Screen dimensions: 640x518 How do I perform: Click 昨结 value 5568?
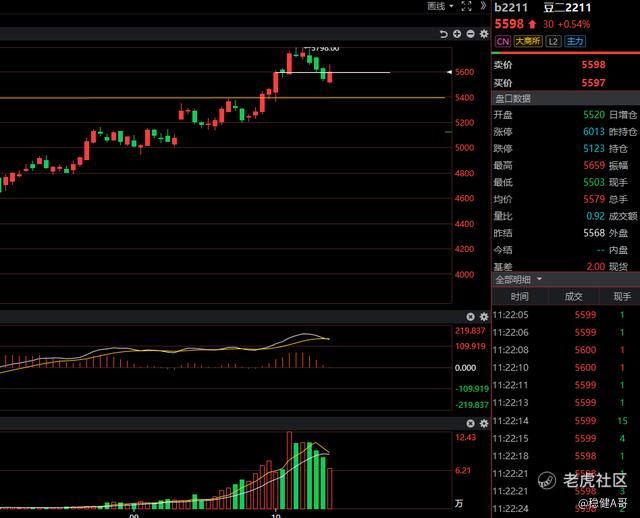pos(593,233)
